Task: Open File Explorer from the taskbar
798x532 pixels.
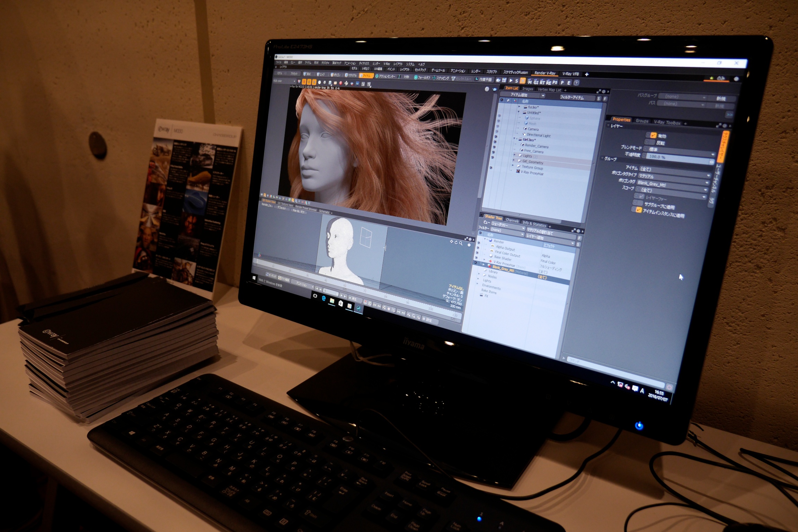Action: pyautogui.click(x=332, y=301)
